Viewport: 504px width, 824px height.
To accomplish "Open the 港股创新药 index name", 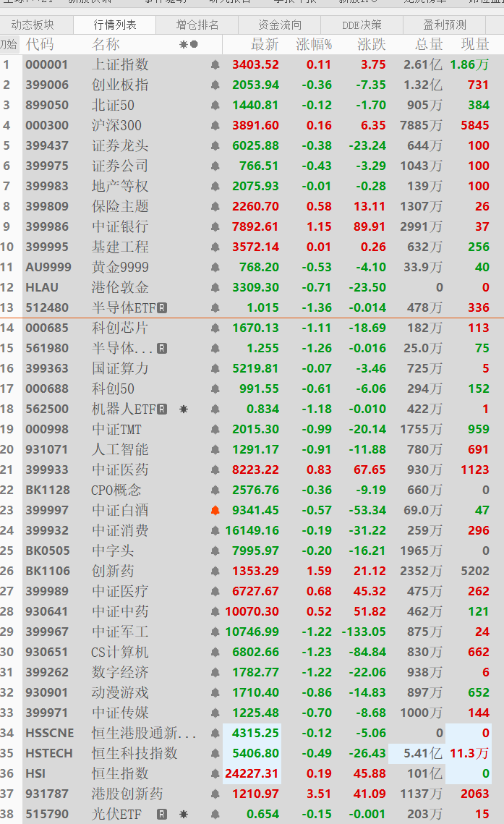I will pos(122,794).
